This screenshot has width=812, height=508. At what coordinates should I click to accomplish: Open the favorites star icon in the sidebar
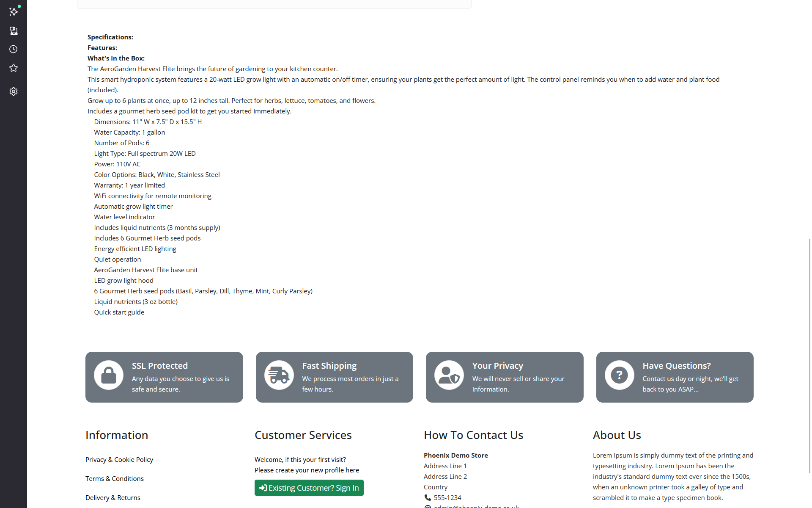[x=14, y=68]
